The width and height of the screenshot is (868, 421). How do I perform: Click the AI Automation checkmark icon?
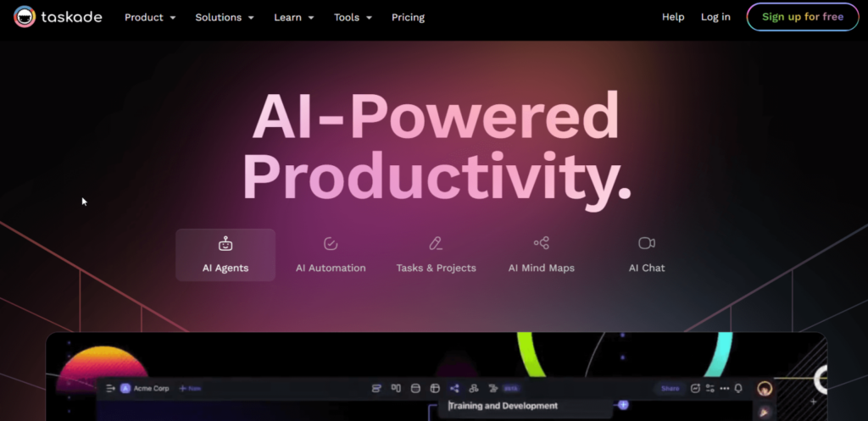coord(331,244)
